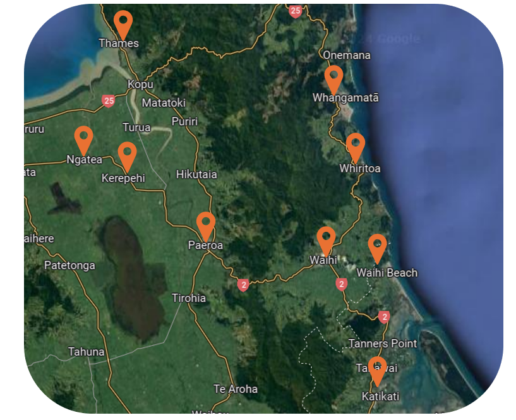
Task: Click the 'Tanners Point' place label
Action: [383, 344]
